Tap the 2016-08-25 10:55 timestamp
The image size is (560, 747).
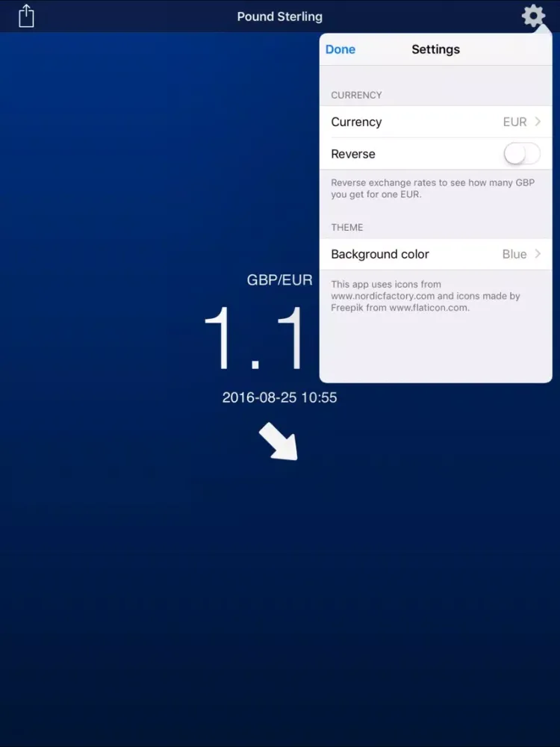click(279, 397)
